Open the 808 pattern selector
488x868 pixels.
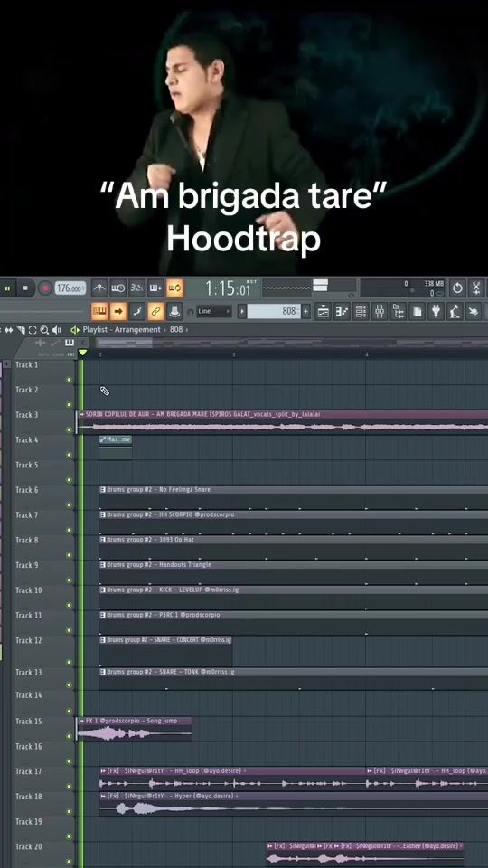[x=274, y=312]
